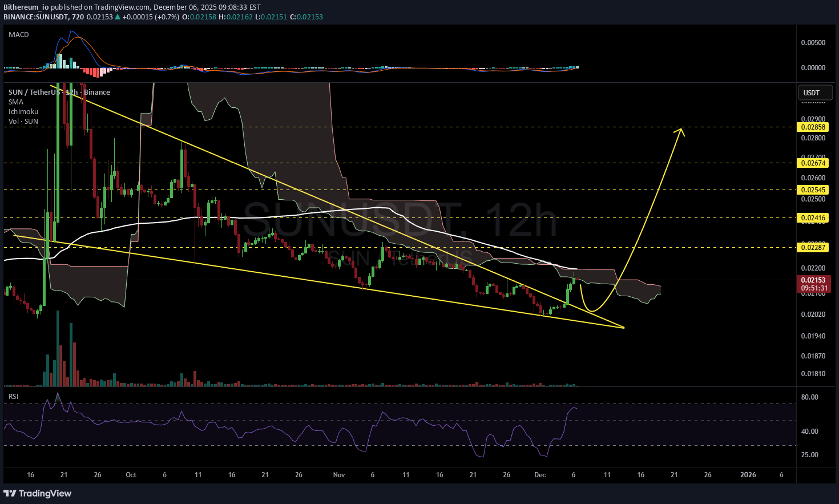The image size is (839, 504).
Task: Click the 0.02674 price level label
Action: pos(813,163)
